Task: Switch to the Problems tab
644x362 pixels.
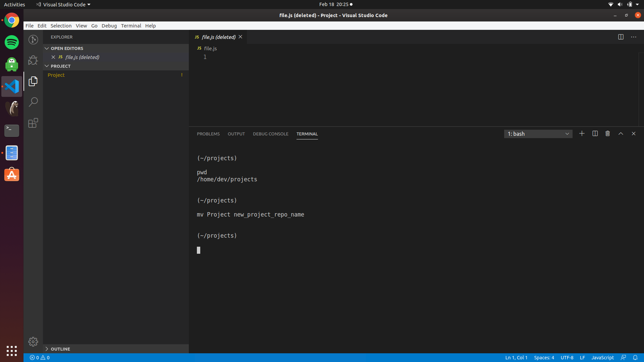Action: 208,134
